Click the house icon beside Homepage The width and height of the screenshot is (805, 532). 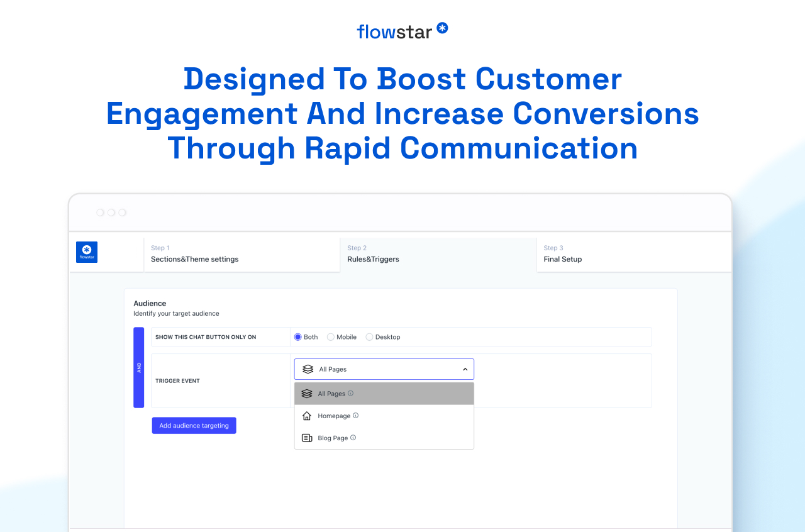(307, 416)
